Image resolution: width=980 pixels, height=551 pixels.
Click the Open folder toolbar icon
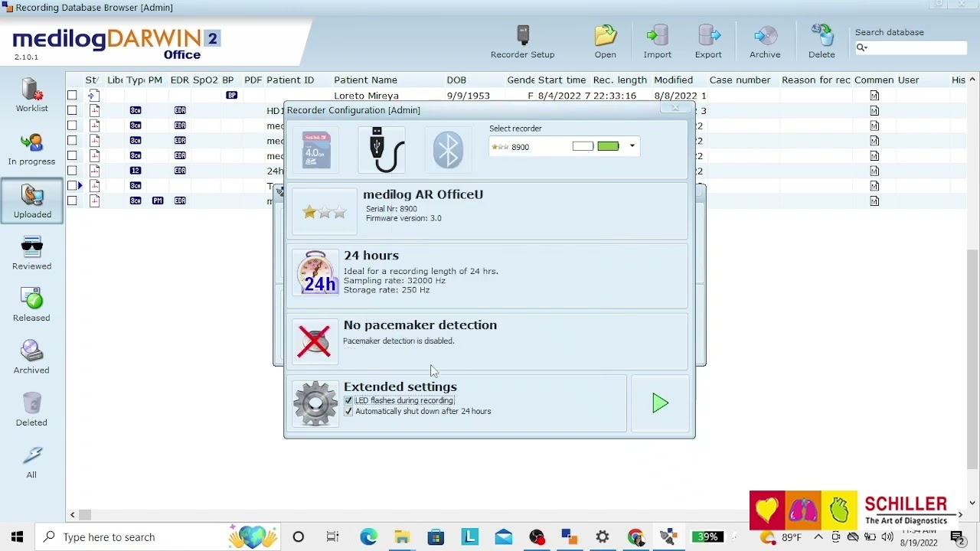point(605,41)
